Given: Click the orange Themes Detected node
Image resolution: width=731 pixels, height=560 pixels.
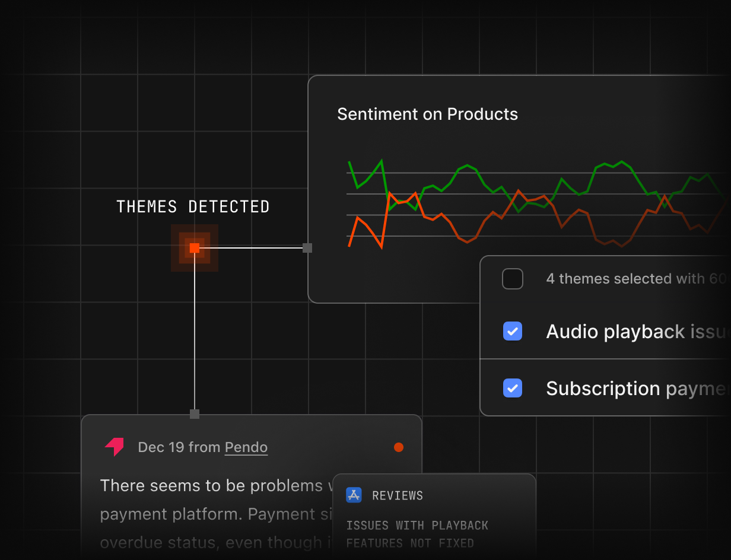Looking at the screenshot, I should 195,248.
